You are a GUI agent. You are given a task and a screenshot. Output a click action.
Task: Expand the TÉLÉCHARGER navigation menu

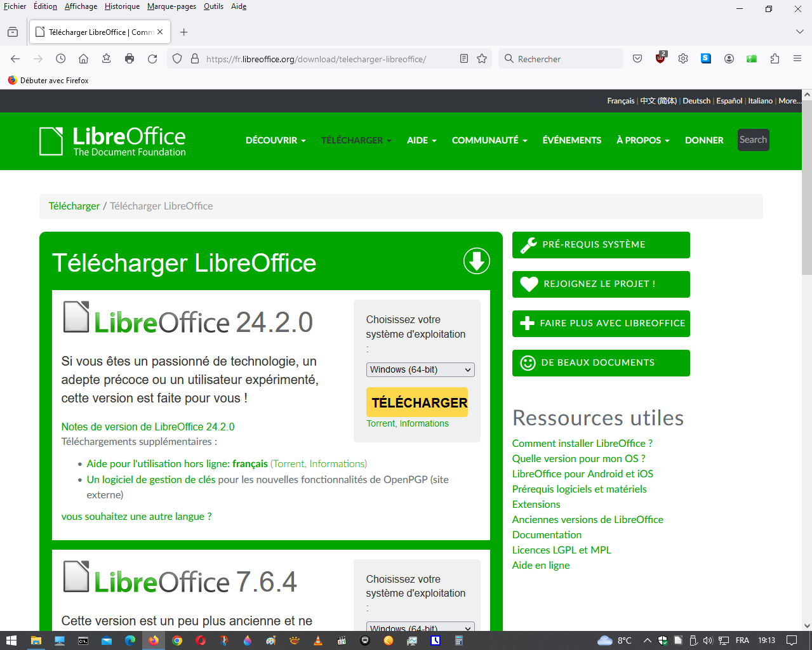356,140
